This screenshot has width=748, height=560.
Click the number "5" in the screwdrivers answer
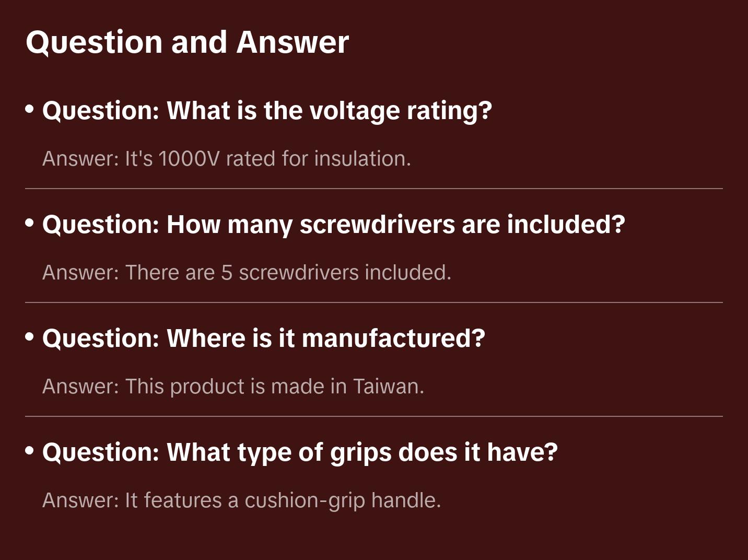pyautogui.click(x=226, y=273)
